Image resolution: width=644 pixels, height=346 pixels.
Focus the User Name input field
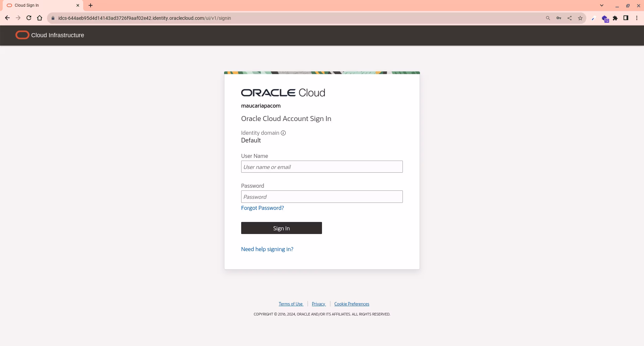tap(322, 167)
